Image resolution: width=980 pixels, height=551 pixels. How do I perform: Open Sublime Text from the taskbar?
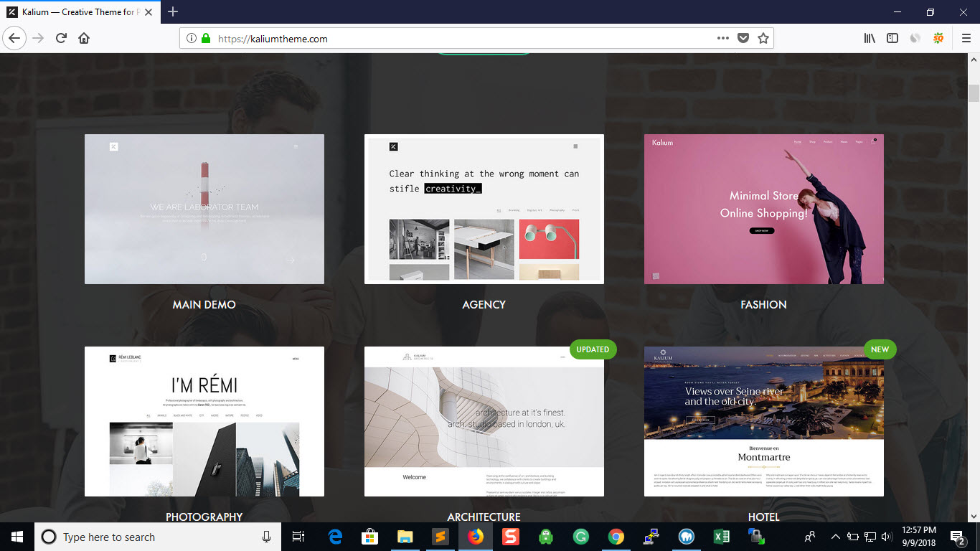pyautogui.click(x=440, y=537)
